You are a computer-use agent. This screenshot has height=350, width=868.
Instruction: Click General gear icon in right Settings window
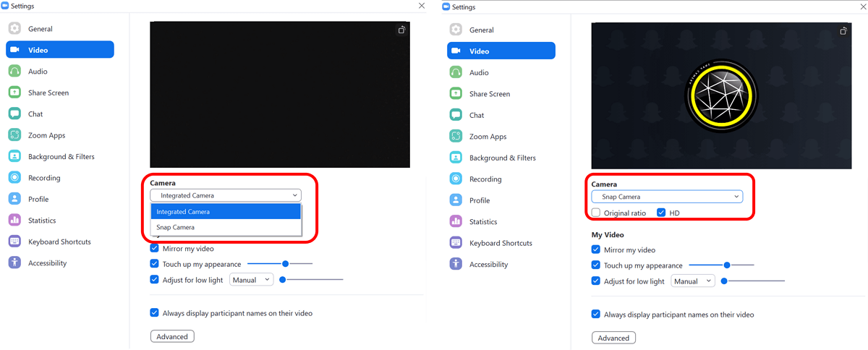[x=456, y=30]
